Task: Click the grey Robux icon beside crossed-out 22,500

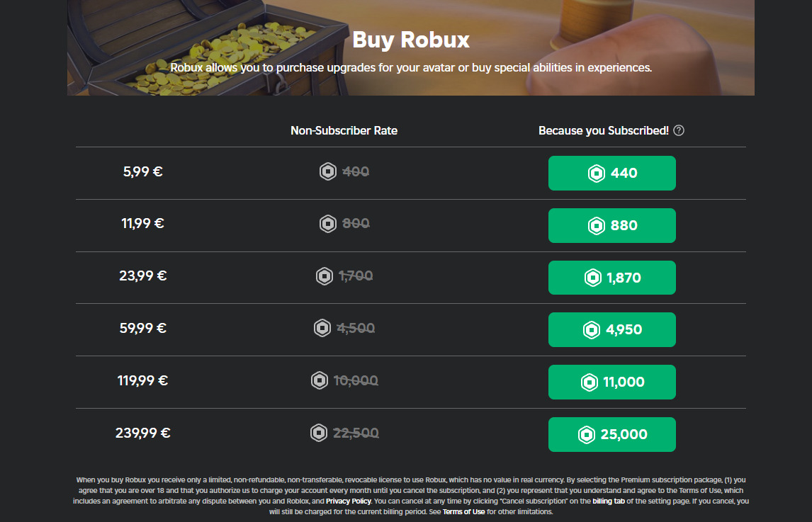Action: point(319,433)
